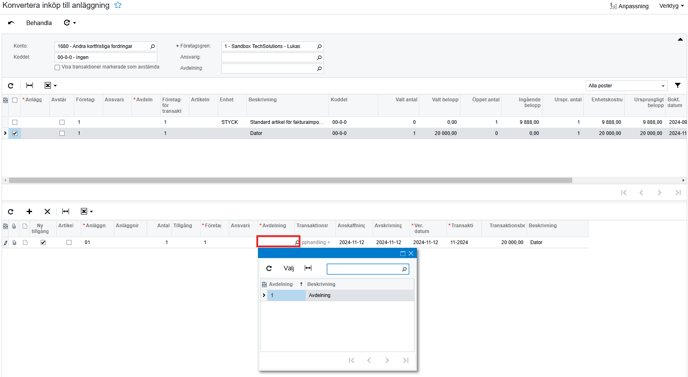Add a new row in lower grid
Screen dimensions: 688x377
click(x=29, y=212)
